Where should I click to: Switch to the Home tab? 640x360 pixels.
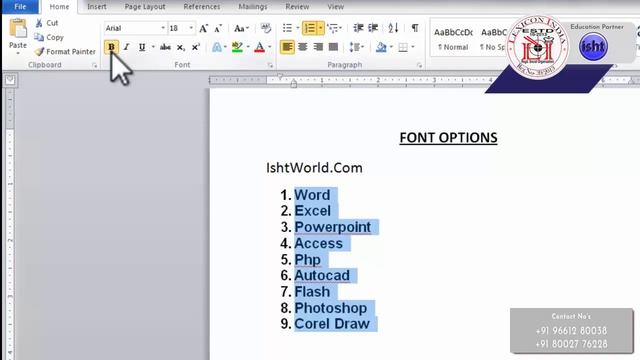coord(59,7)
